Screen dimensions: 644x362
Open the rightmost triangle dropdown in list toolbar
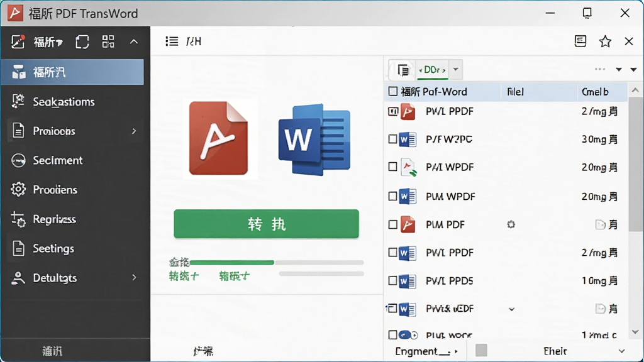[x=633, y=69]
